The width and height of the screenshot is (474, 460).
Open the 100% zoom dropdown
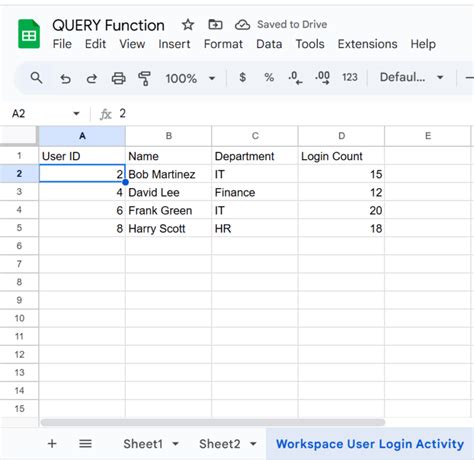pos(190,78)
